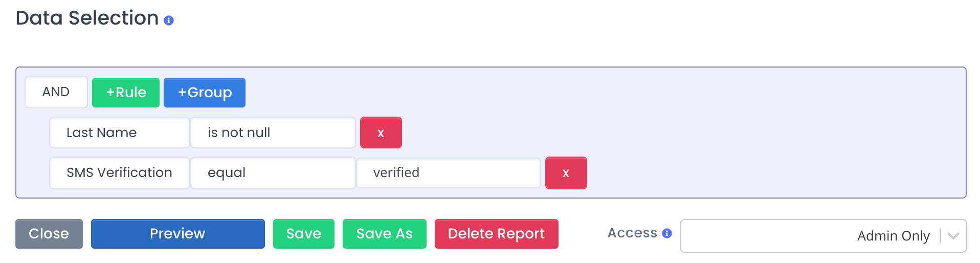
Task: Toggle the AND condition operator
Action: (56, 92)
